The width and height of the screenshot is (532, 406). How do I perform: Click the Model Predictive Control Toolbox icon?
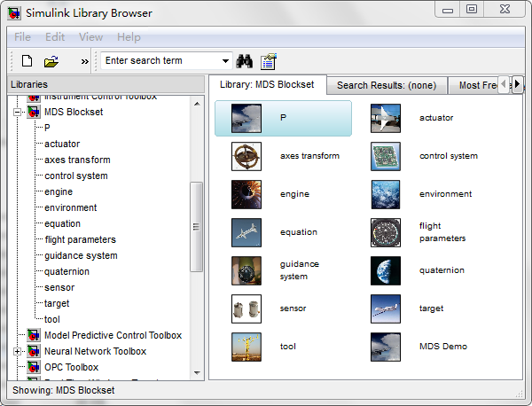coord(34,335)
